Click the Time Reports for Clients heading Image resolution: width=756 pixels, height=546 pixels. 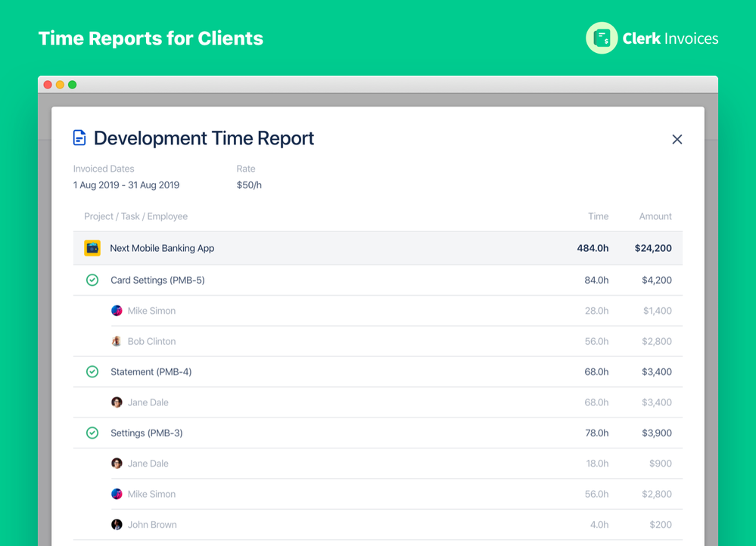click(151, 38)
